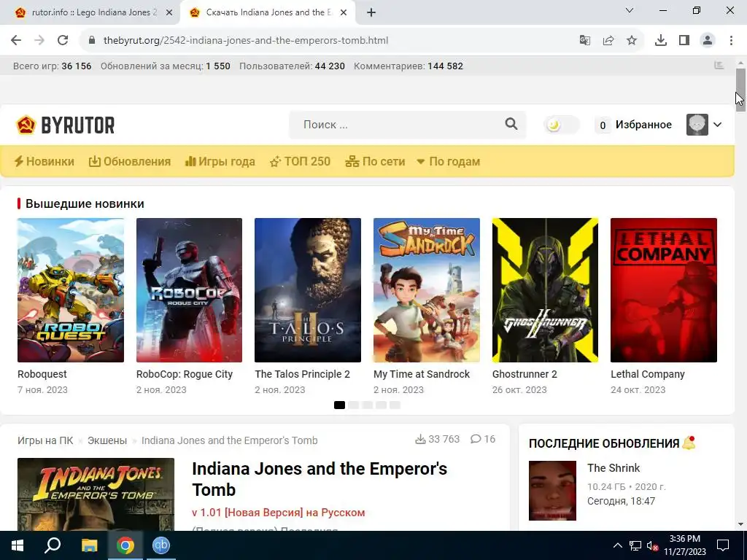Click the stats bar icon at top right
This screenshot has height=560, width=747.
(x=719, y=66)
